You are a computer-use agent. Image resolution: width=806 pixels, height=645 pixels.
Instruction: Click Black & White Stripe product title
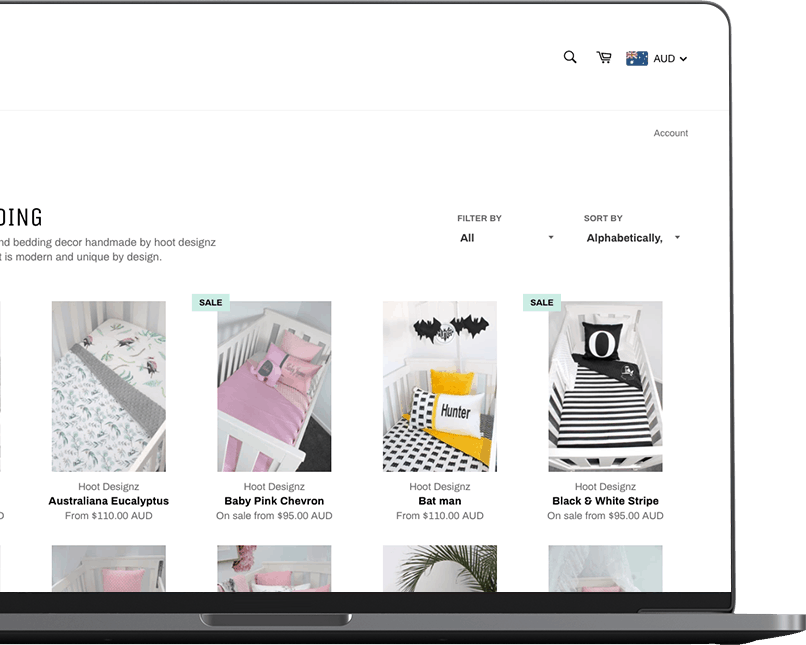pyautogui.click(x=605, y=501)
